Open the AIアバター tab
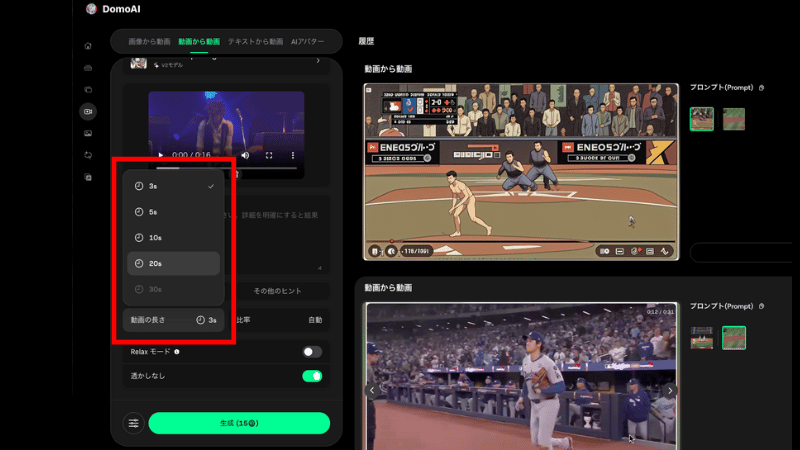 pos(307,41)
